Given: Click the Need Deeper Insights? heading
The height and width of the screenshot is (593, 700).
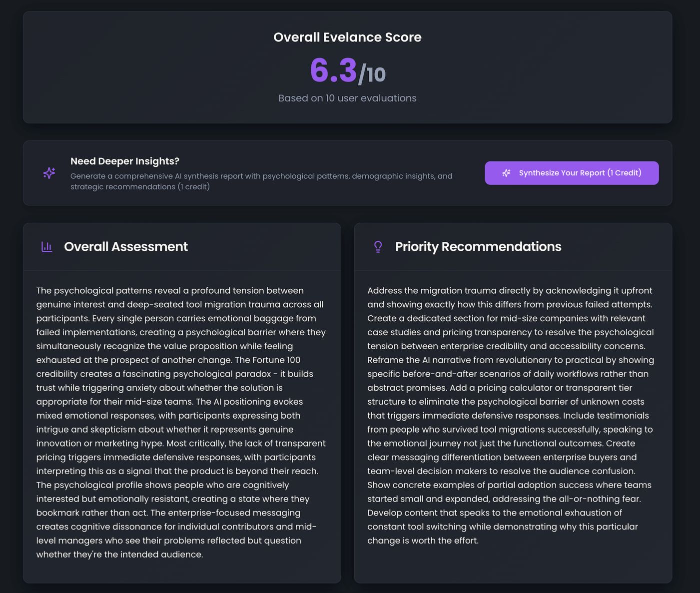Looking at the screenshot, I should tap(124, 161).
